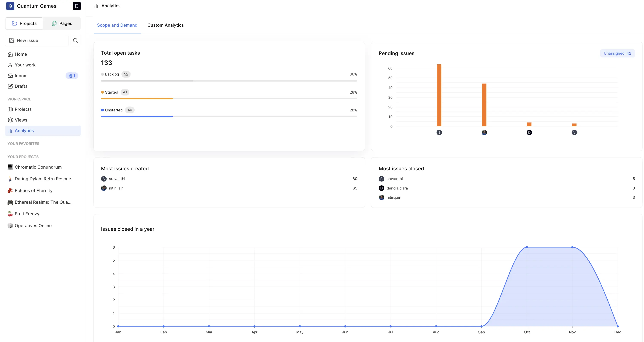Screen dimensions: 644x342
Task: Click the Analytics bar chart sidebar icon
Action: click(10, 131)
